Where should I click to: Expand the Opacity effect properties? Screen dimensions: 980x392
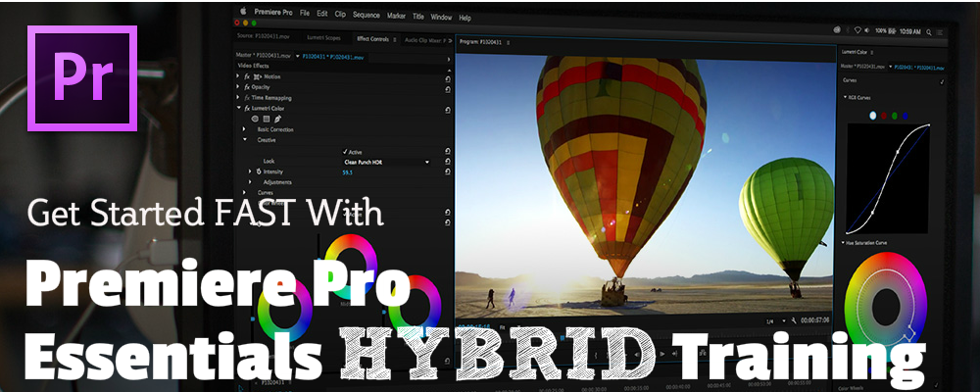click(237, 87)
